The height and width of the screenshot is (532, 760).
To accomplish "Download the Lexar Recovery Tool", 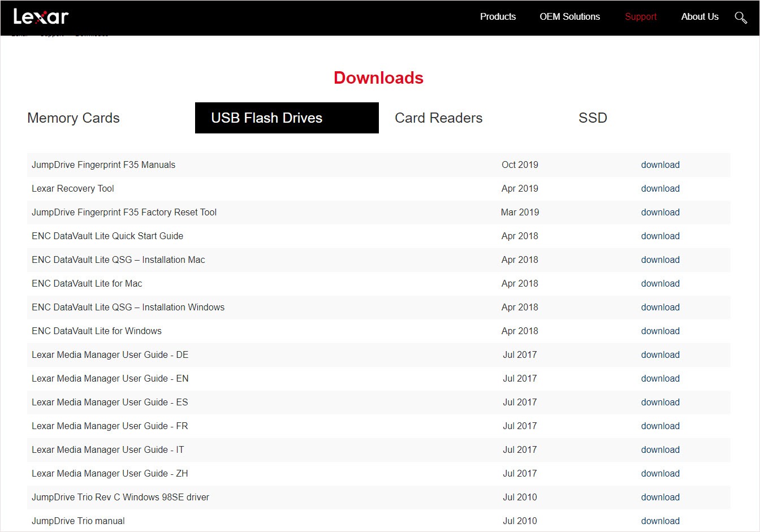I will [x=660, y=188].
